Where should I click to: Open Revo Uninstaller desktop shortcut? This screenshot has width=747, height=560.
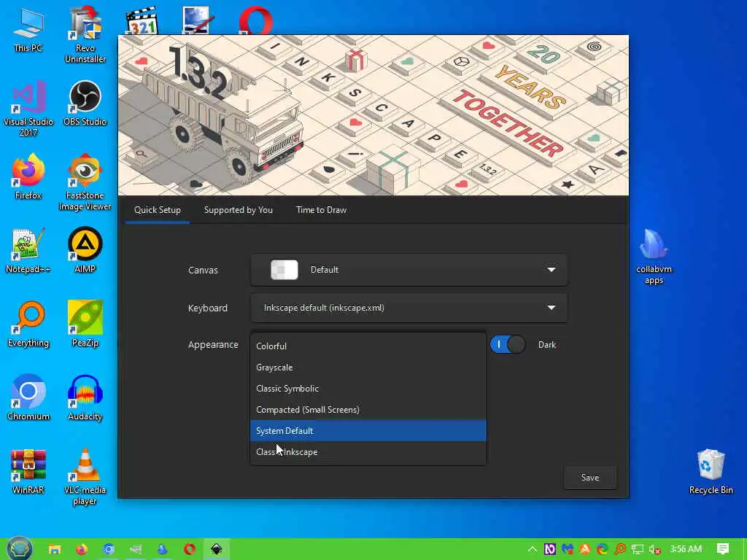point(85,34)
